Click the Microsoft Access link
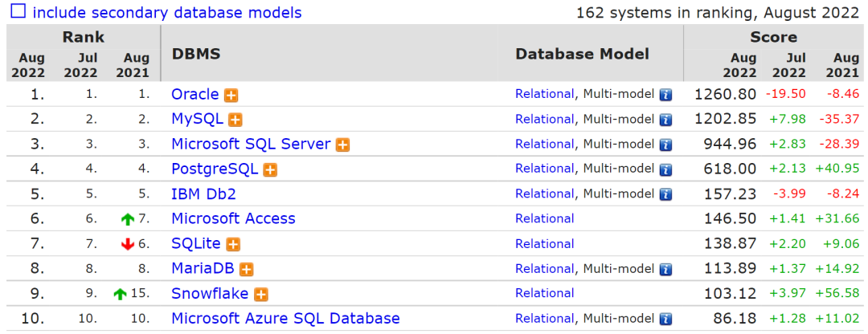Image resolution: width=868 pixels, height=334 pixels. [x=233, y=218]
